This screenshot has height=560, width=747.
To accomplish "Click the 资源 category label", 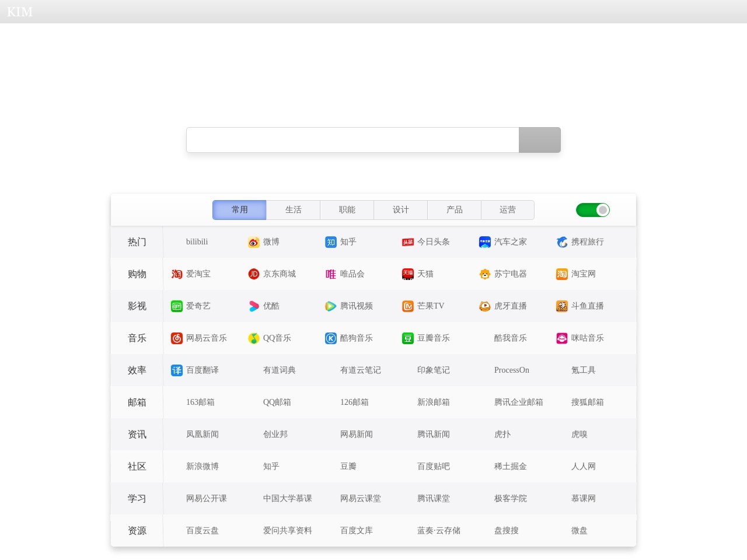I will tap(137, 531).
